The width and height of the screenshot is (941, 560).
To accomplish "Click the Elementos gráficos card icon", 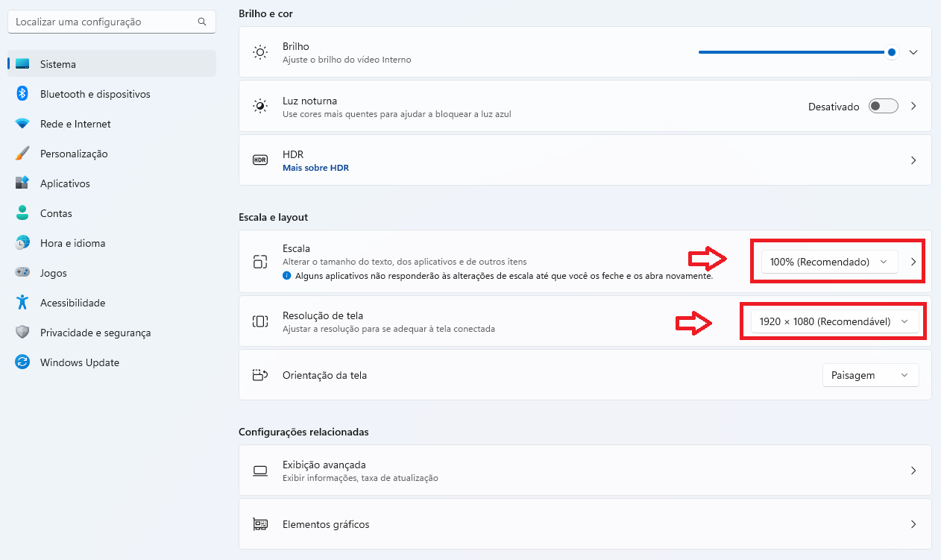I will tap(260, 524).
